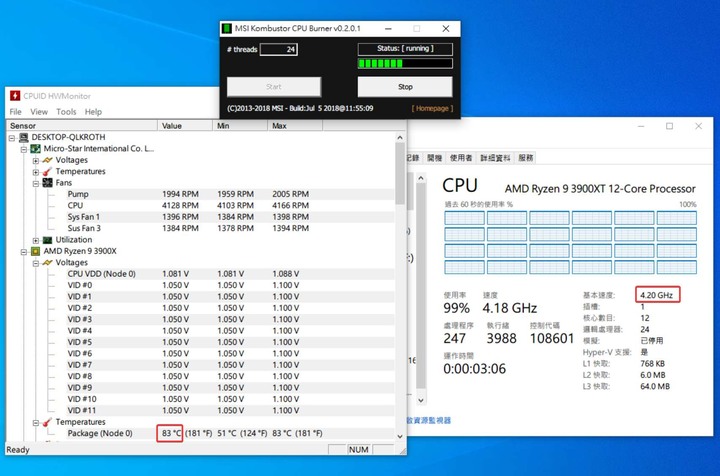Click the AMD Ryzen 9 3900X chip icon
The width and height of the screenshot is (720, 476).
tap(35, 251)
